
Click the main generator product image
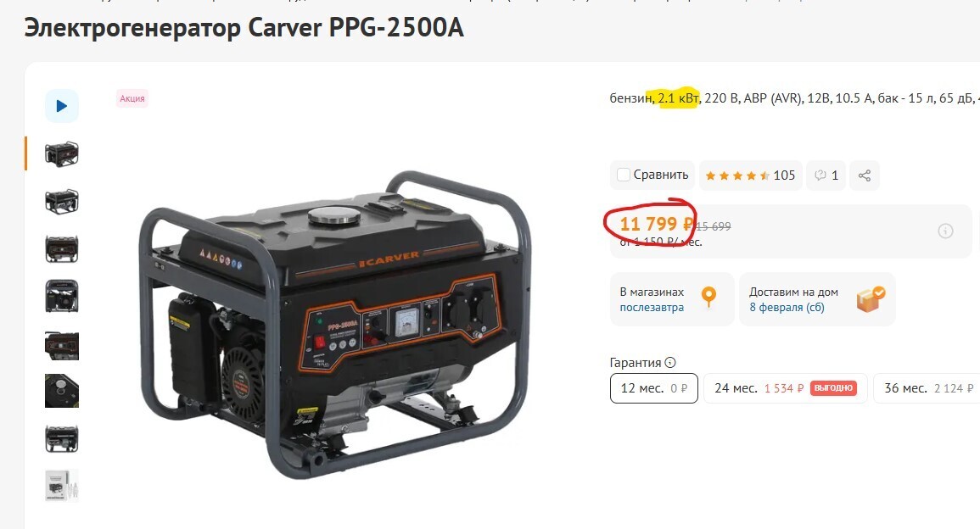[334, 325]
